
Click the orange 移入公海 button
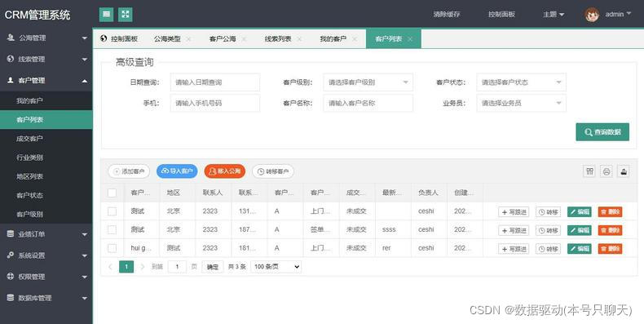pyautogui.click(x=225, y=171)
